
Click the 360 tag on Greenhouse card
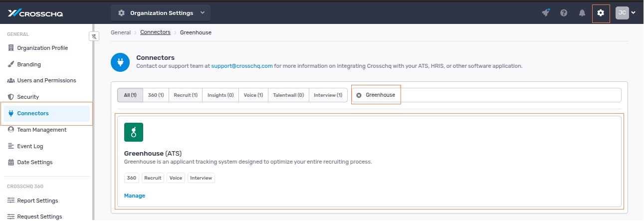132,178
